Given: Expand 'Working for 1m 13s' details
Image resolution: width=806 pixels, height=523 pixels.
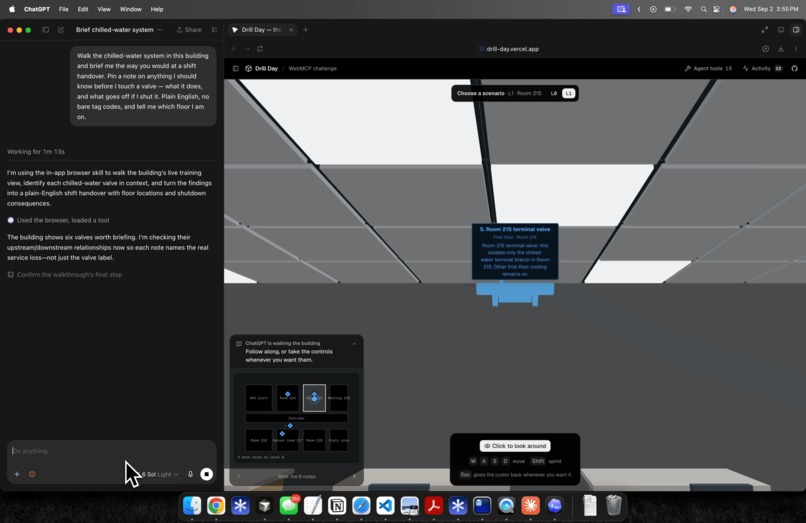Looking at the screenshot, I should [36, 152].
